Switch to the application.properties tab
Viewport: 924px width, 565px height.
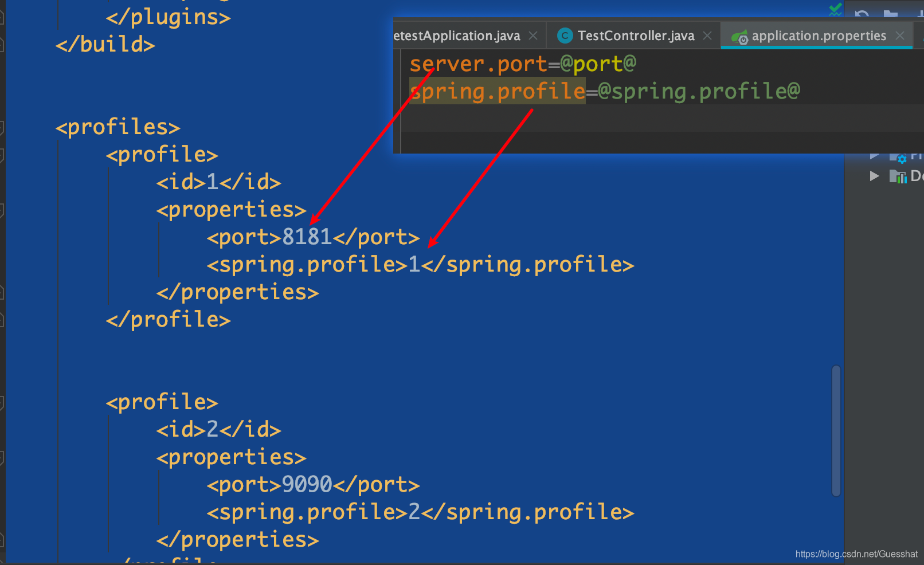pos(819,36)
